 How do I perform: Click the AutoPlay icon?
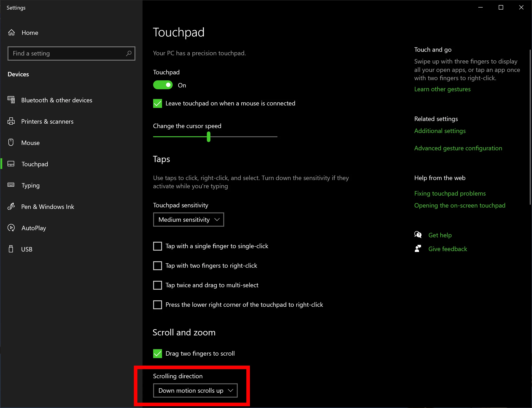(x=11, y=228)
